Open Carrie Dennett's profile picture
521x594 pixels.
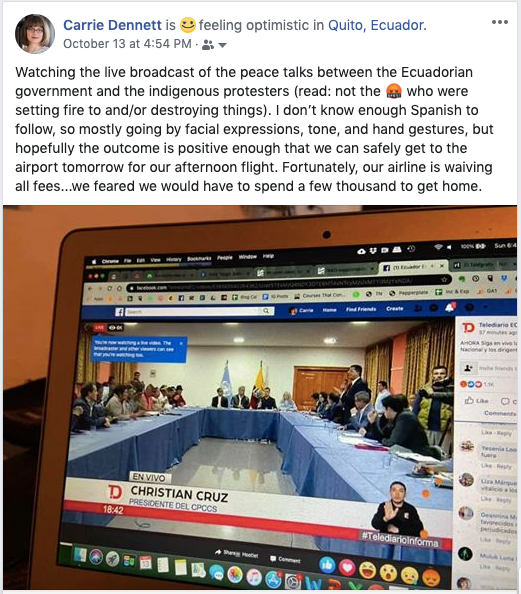tap(34, 34)
